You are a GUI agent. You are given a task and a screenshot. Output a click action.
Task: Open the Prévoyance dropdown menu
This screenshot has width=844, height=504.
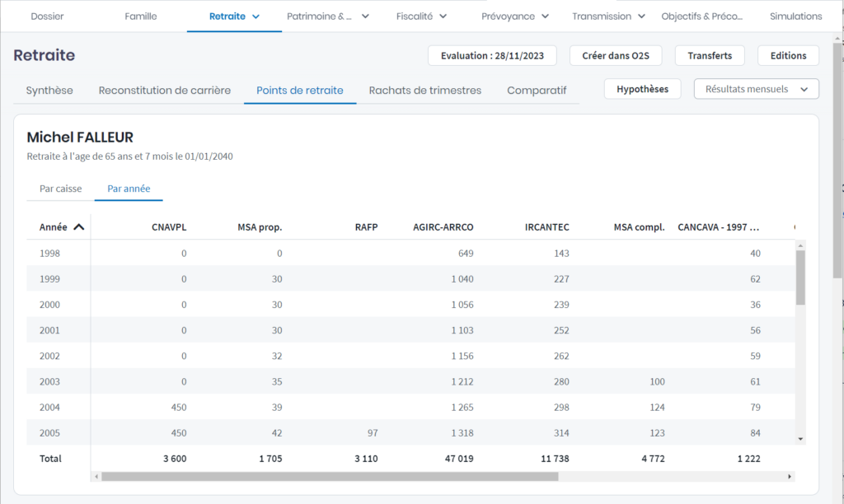pos(545,16)
